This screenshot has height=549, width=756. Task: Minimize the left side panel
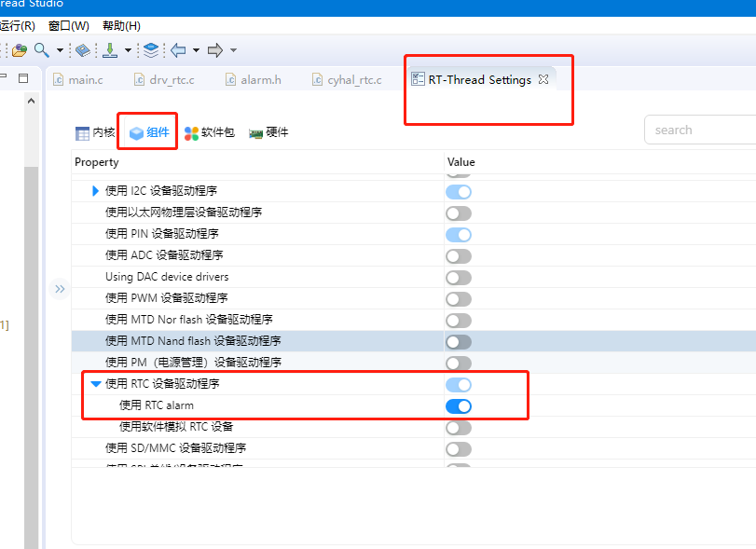point(4,76)
